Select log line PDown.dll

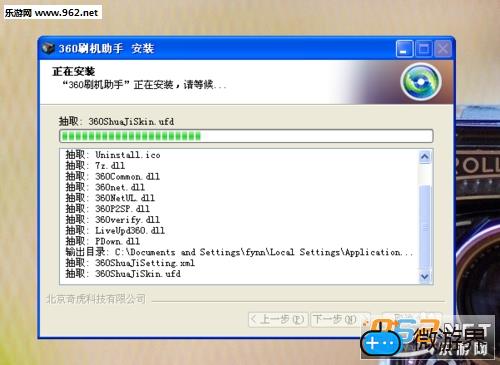(103, 241)
